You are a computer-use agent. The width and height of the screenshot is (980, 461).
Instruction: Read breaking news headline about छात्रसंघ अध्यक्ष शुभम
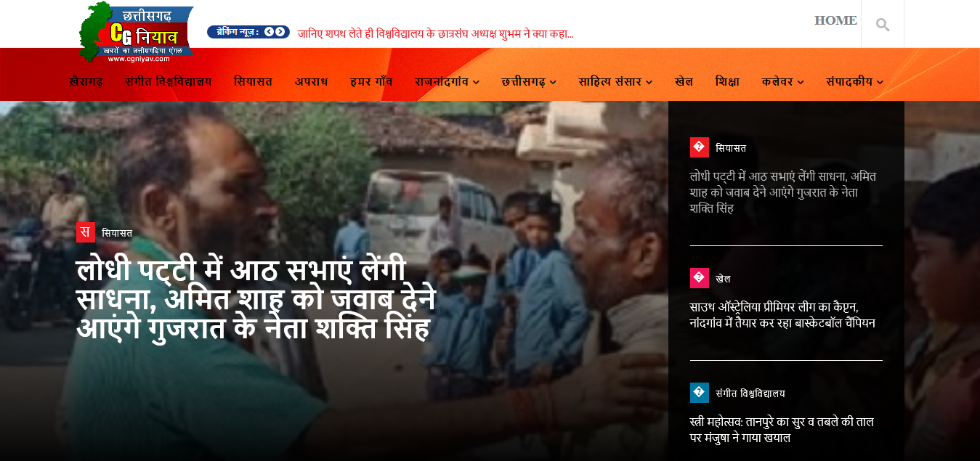point(436,33)
